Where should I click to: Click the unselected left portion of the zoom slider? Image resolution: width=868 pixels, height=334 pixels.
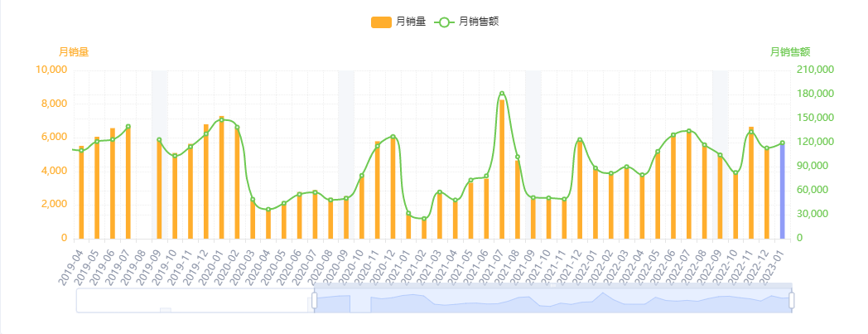(195, 301)
